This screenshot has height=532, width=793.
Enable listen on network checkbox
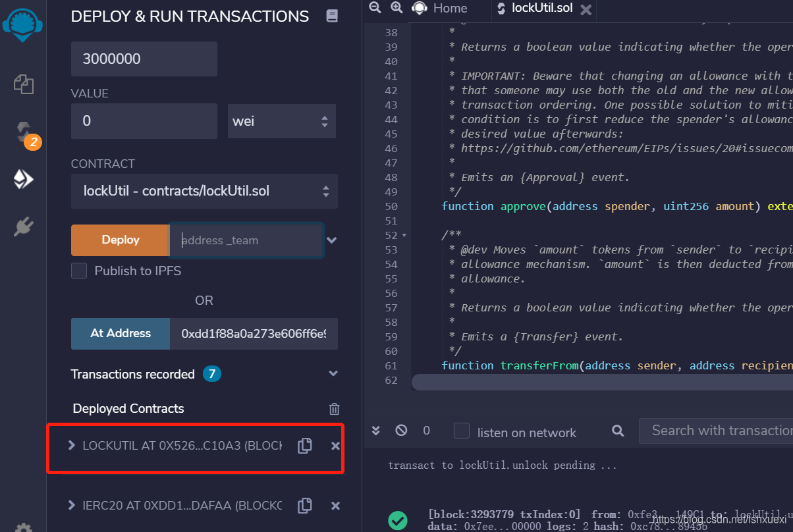pyautogui.click(x=462, y=431)
